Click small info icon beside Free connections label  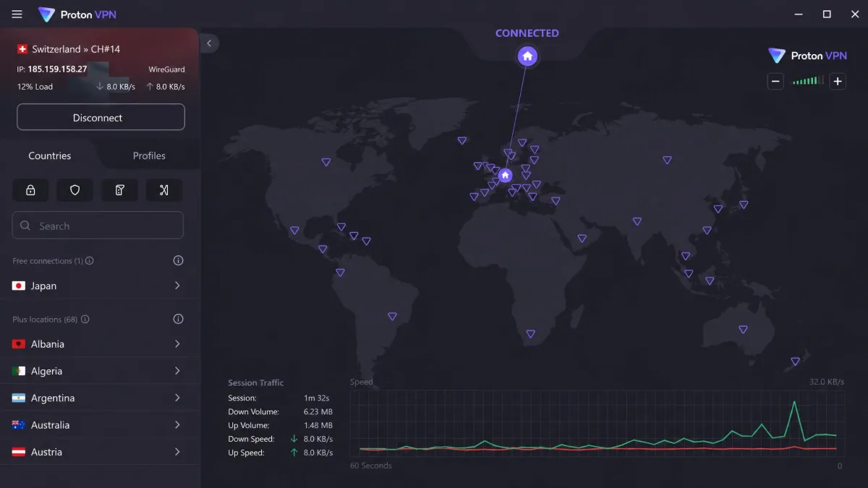[90, 261]
